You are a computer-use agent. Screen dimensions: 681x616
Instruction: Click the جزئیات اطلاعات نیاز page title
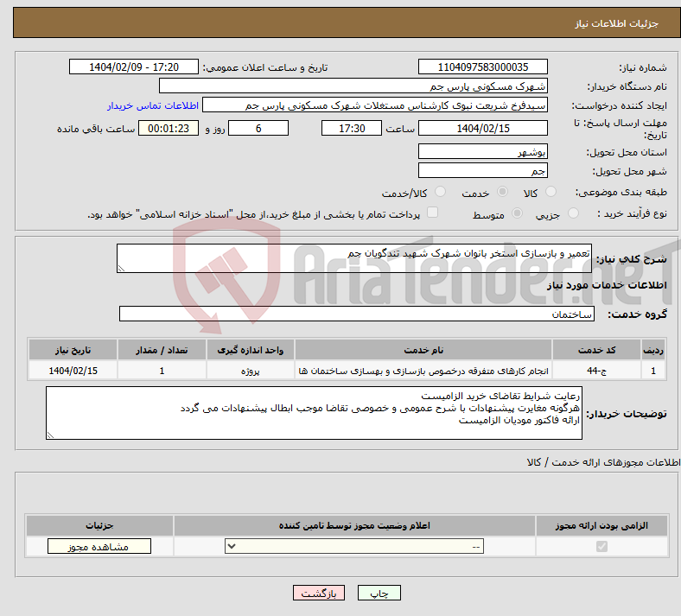(x=617, y=23)
